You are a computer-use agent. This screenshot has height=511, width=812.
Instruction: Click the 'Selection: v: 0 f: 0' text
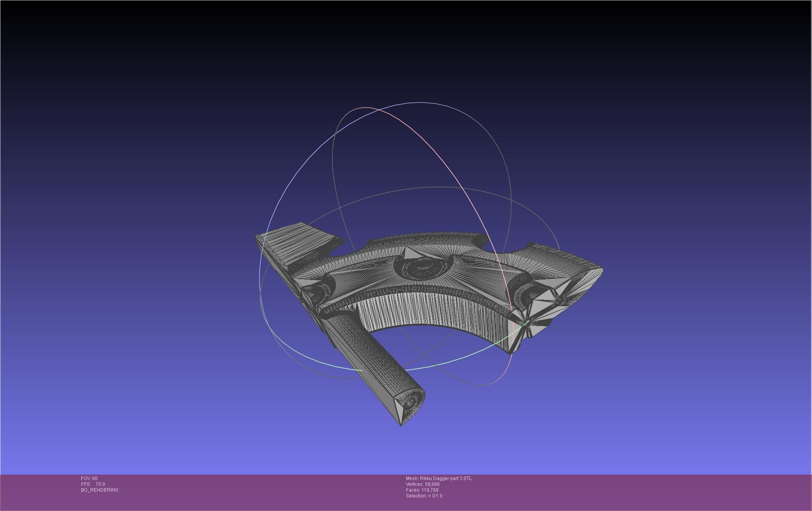[424, 496]
